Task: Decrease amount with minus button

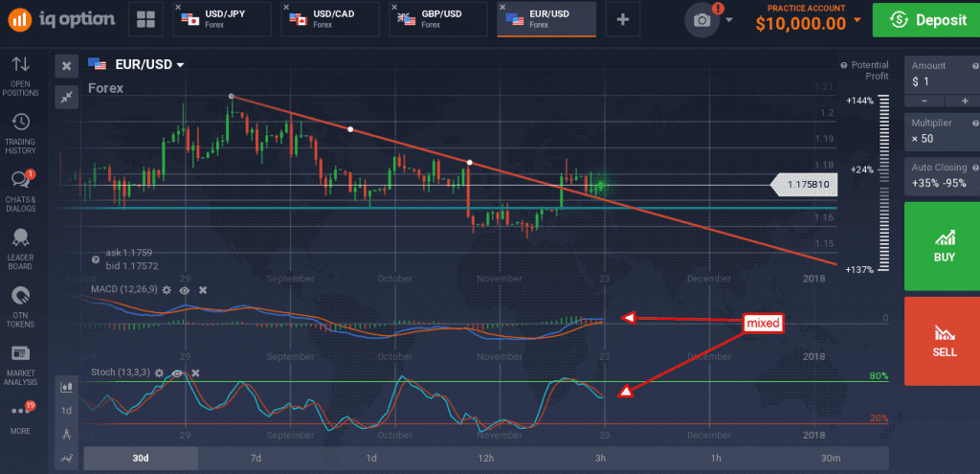Action: tap(924, 101)
